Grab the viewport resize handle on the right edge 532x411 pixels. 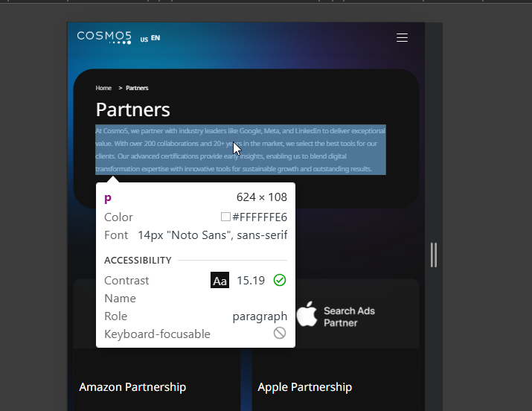pyautogui.click(x=434, y=255)
